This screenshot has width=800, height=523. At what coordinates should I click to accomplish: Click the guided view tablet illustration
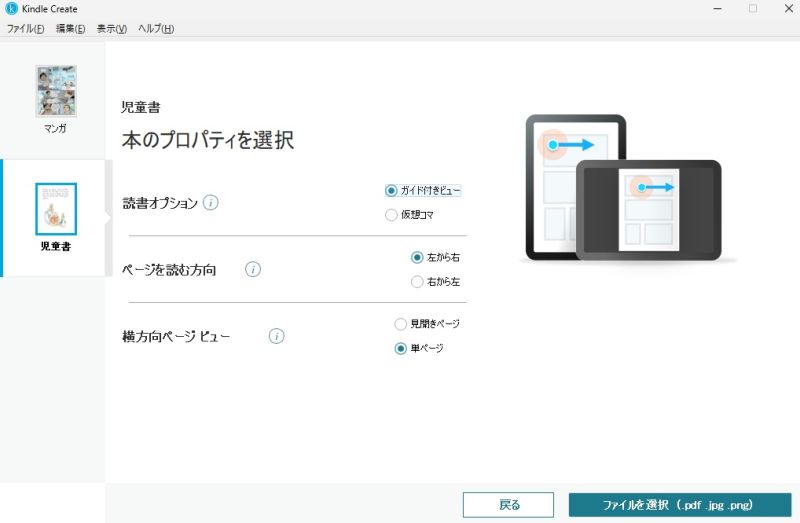click(x=623, y=188)
